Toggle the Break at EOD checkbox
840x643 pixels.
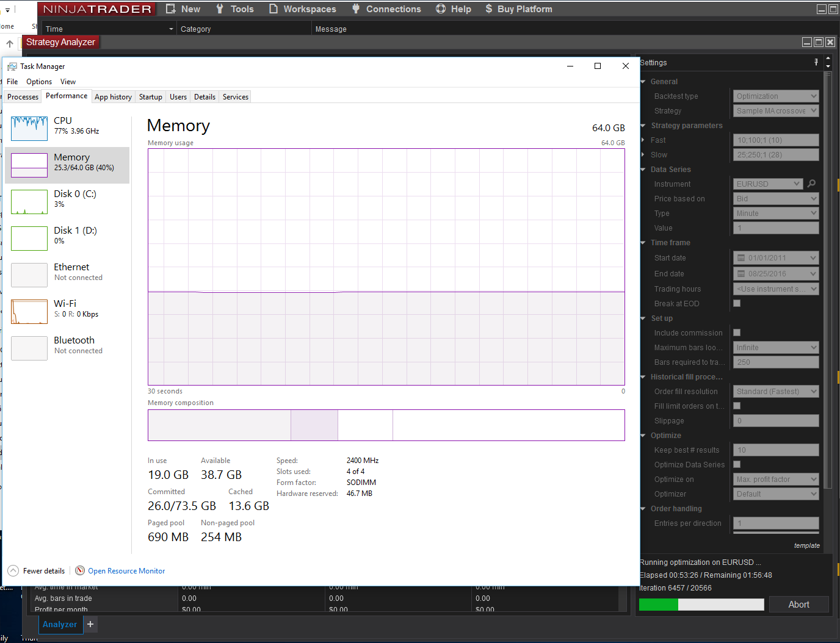pos(737,303)
